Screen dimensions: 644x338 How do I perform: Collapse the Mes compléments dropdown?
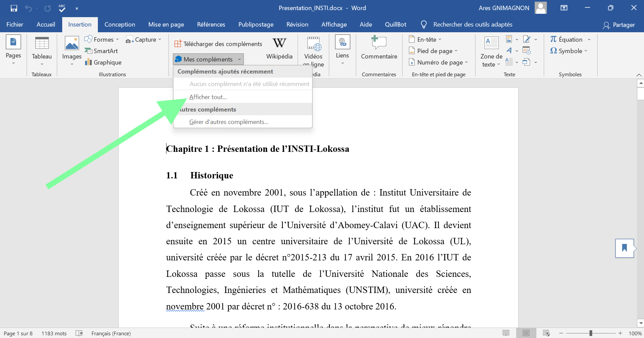(x=208, y=59)
